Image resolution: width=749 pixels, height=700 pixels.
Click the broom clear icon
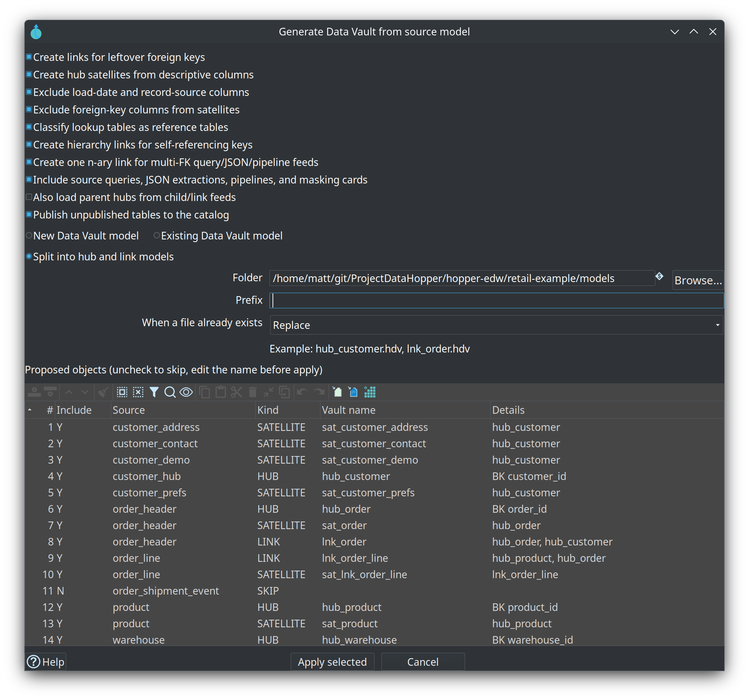click(103, 392)
